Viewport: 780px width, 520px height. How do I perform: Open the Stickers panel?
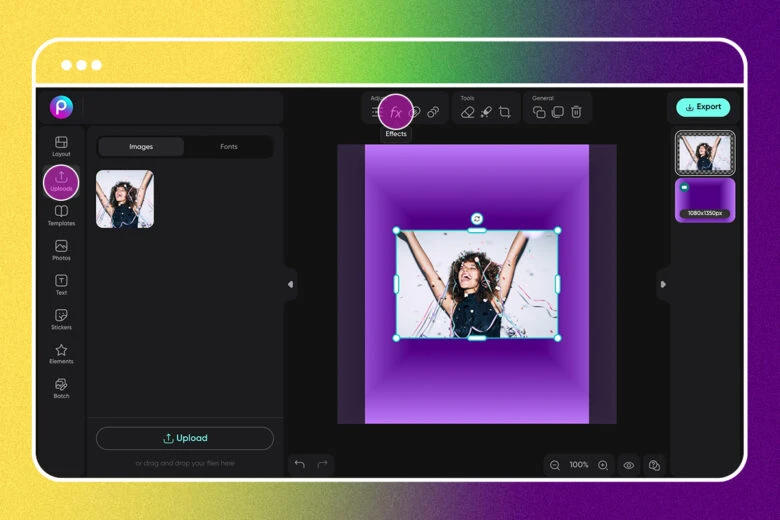pos(61,319)
